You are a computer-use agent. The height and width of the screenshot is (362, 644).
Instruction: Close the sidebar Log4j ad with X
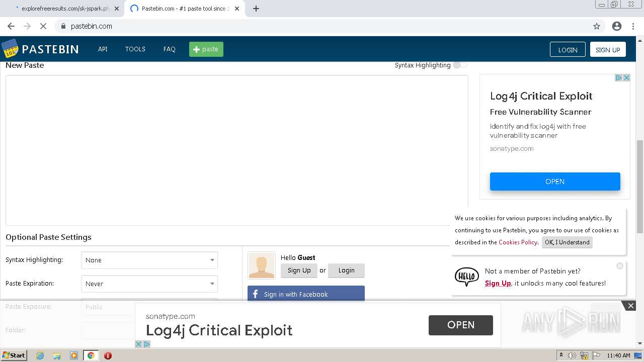click(626, 77)
